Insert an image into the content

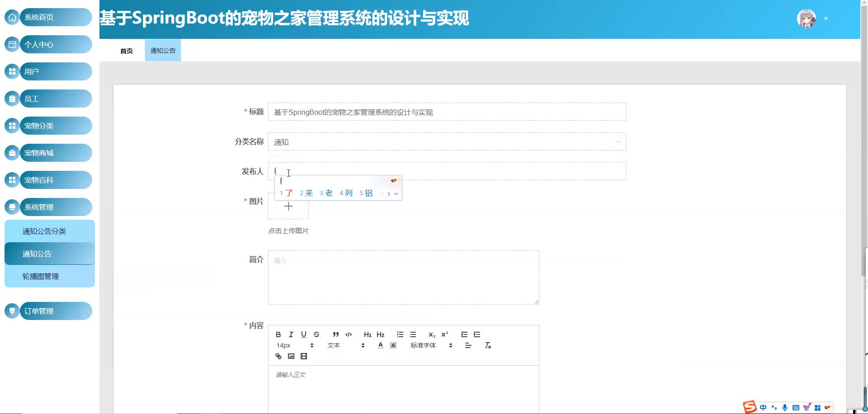(291, 356)
